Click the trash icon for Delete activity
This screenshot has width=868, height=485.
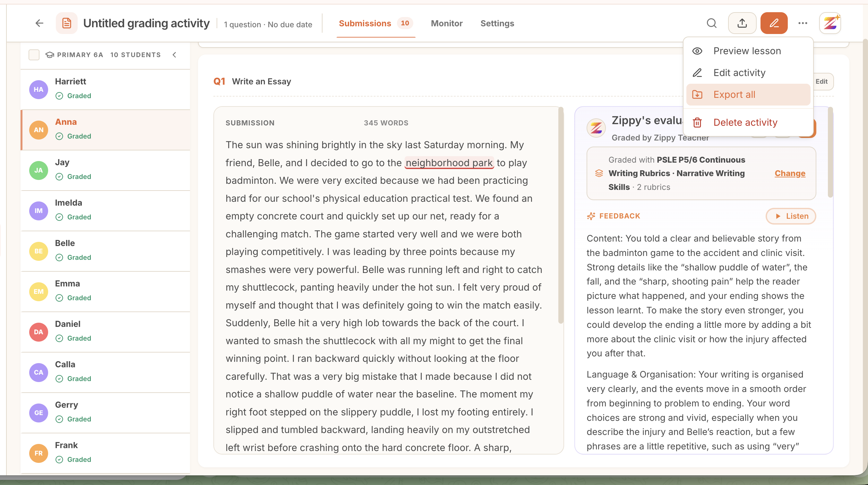pos(697,122)
